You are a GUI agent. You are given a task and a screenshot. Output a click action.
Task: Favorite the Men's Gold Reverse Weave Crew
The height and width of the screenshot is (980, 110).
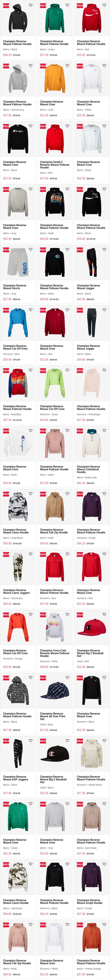click(x=67, y=66)
